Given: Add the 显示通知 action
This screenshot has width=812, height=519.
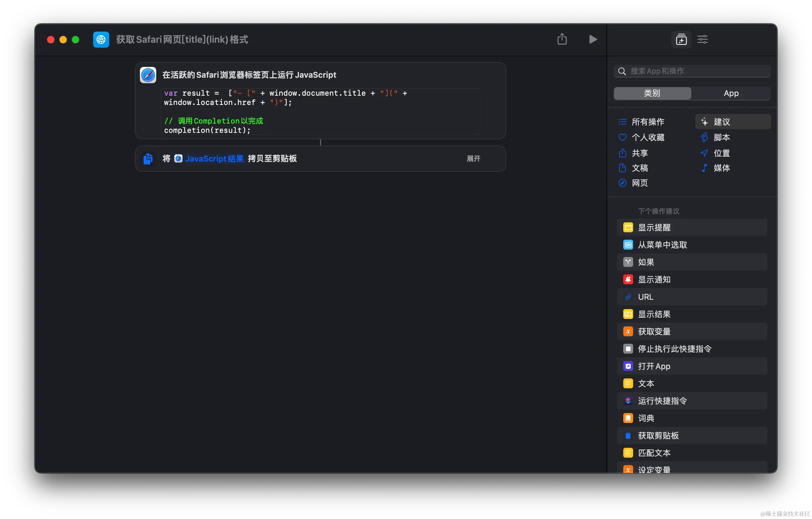Looking at the screenshot, I should tap(654, 279).
